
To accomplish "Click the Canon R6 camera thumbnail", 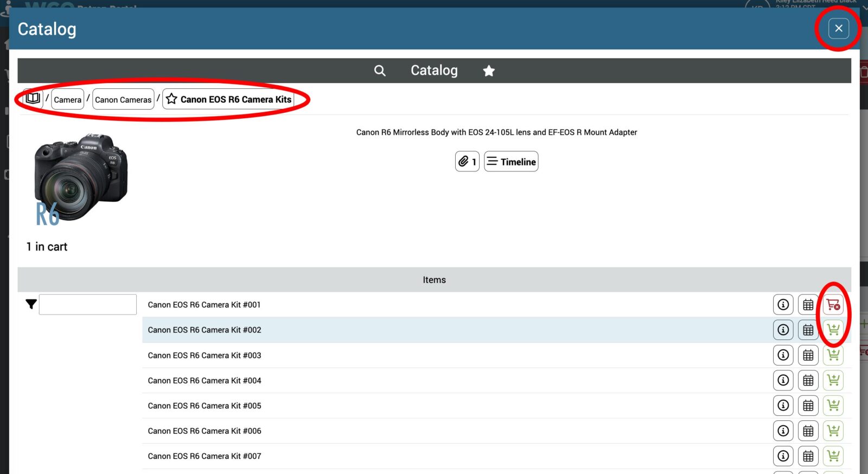I will pyautogui.click(x=80, y=179).
